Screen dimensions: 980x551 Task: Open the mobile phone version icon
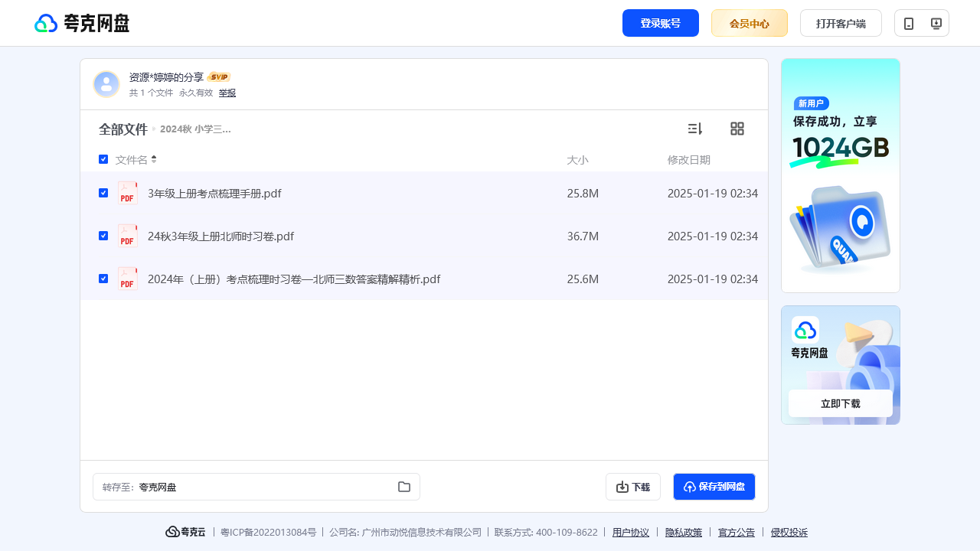[909, 23]
